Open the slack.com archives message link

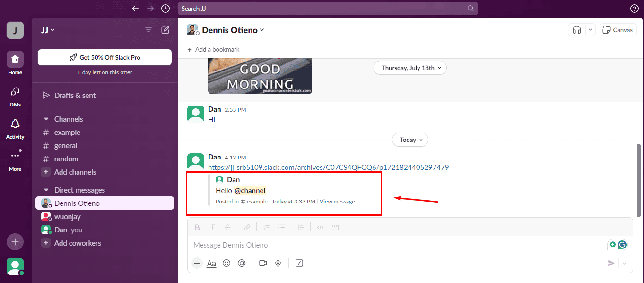pos(328,167)
